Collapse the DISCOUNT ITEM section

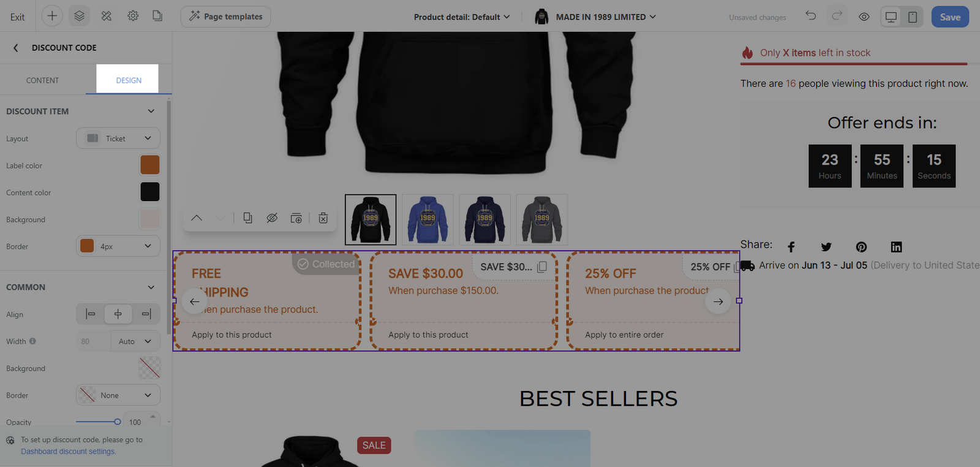click(151, 111)
